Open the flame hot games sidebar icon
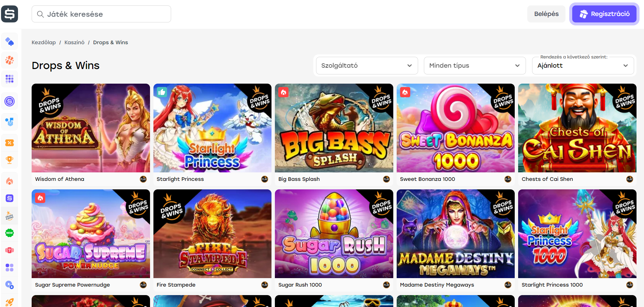The image size is (644, 307). 10,181
